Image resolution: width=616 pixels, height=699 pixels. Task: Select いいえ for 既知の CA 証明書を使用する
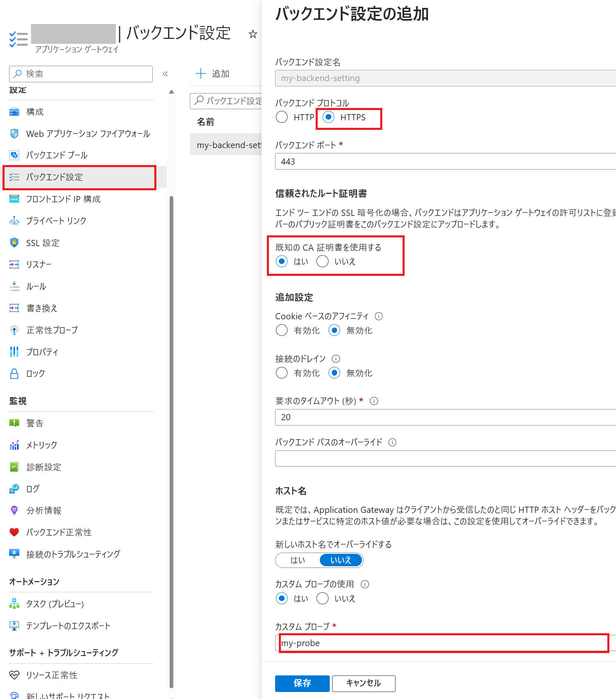click(x=323, y=261)
